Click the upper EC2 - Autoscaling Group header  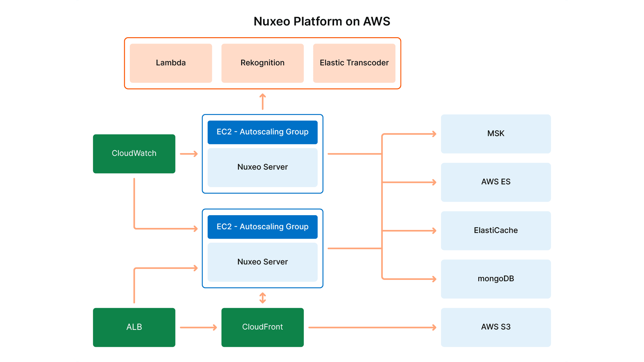262,132
